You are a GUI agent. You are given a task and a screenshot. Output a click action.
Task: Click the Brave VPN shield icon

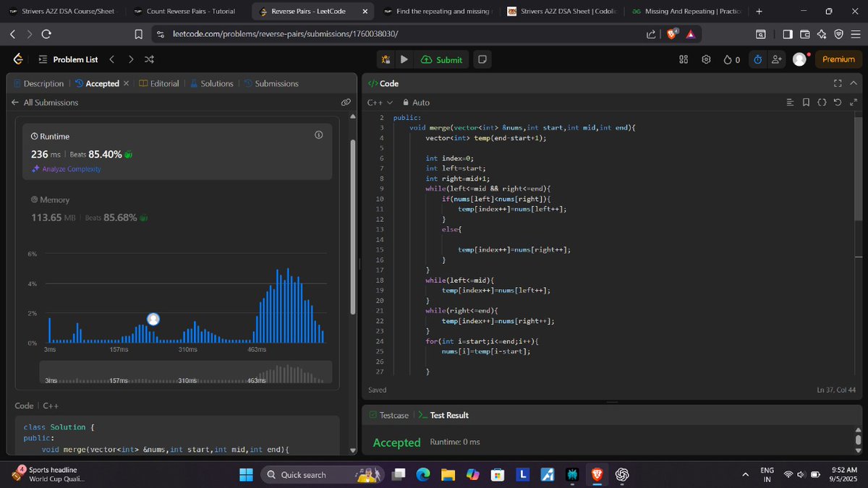click(x=838, y=34)
